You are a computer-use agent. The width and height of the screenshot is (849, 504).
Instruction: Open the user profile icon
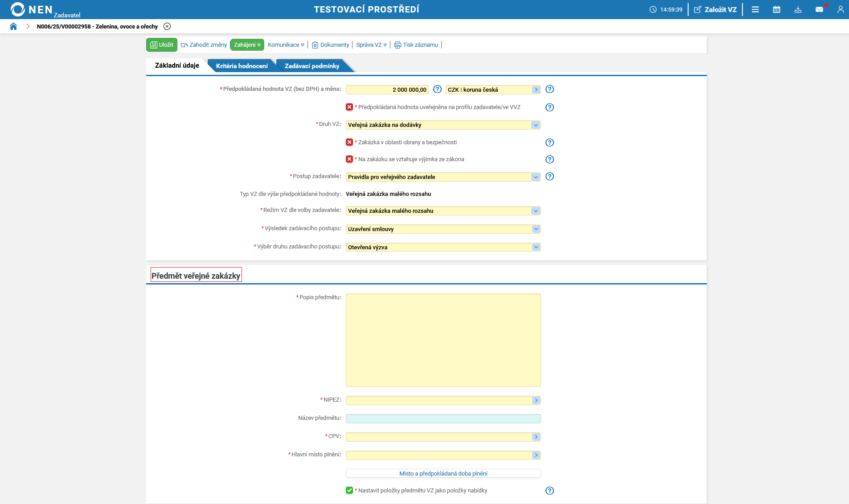(x=840, y=9)
